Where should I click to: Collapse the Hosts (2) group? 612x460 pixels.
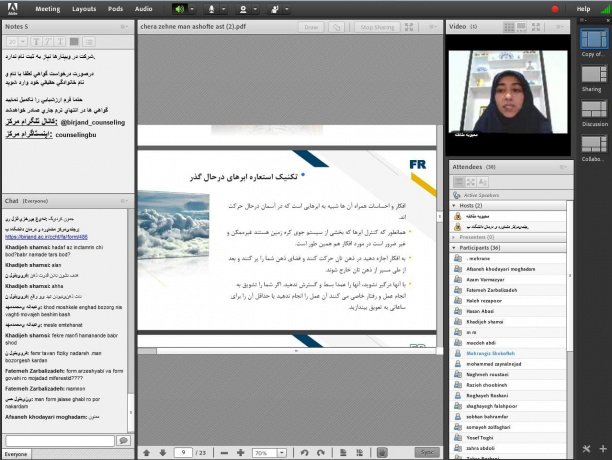(454, 206)
